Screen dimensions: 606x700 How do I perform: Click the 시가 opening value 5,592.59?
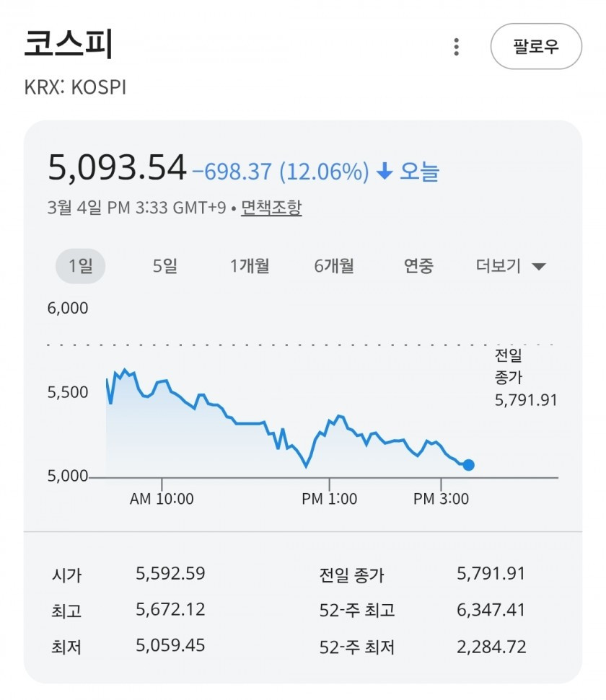(x=170, y=574)
